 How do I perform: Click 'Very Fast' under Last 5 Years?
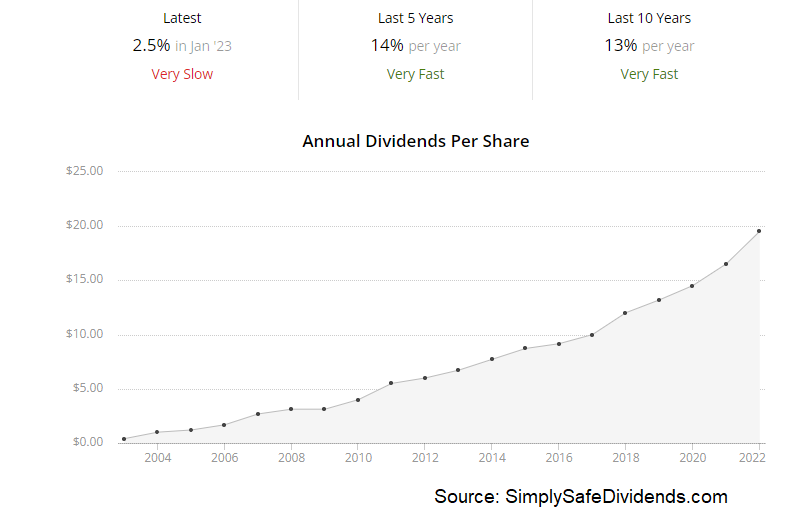coord(416,74)
